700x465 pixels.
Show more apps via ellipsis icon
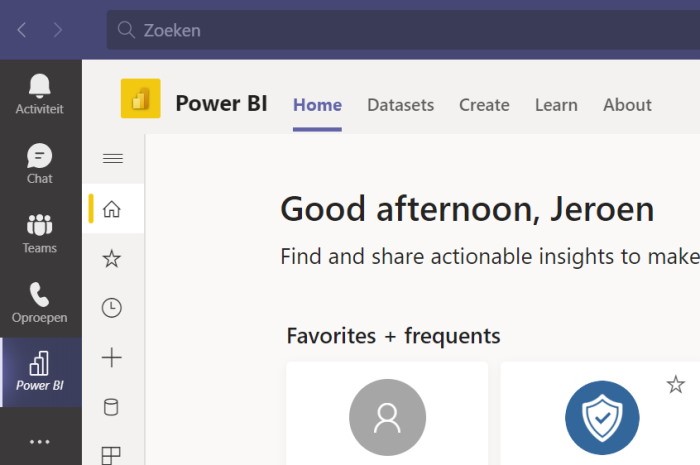tap(40, 441)
